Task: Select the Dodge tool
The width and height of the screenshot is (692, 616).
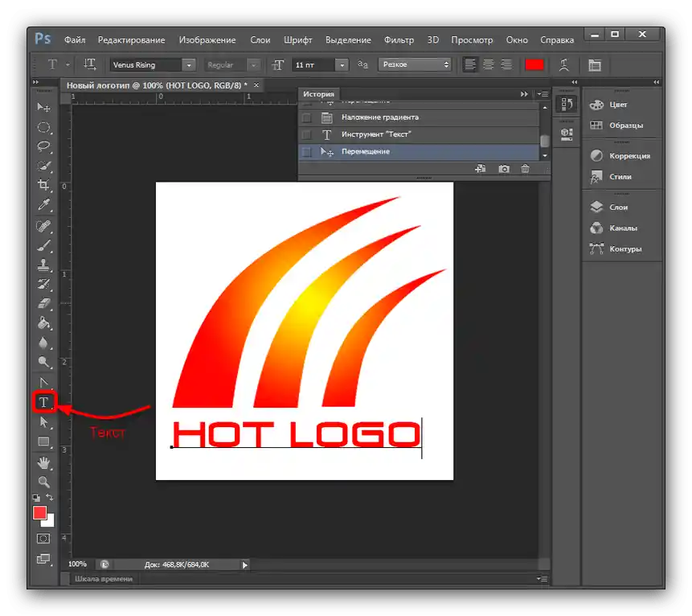Action: coord(43,362)
